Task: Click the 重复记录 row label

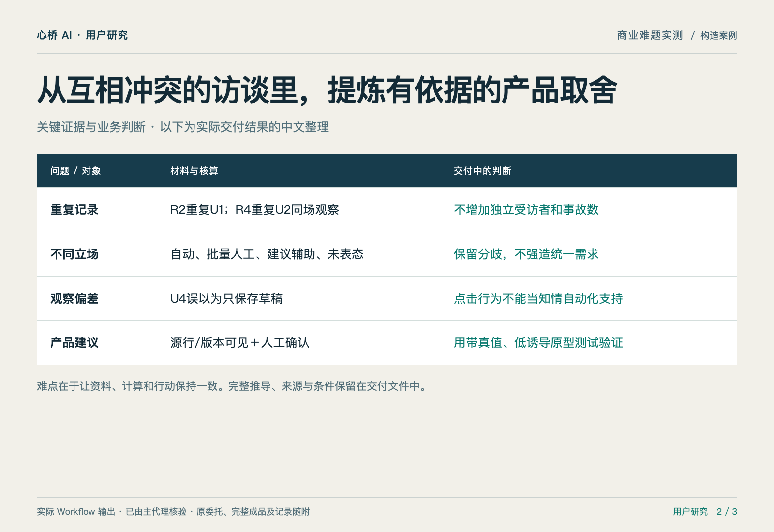Action: click(x=74, y=209)
